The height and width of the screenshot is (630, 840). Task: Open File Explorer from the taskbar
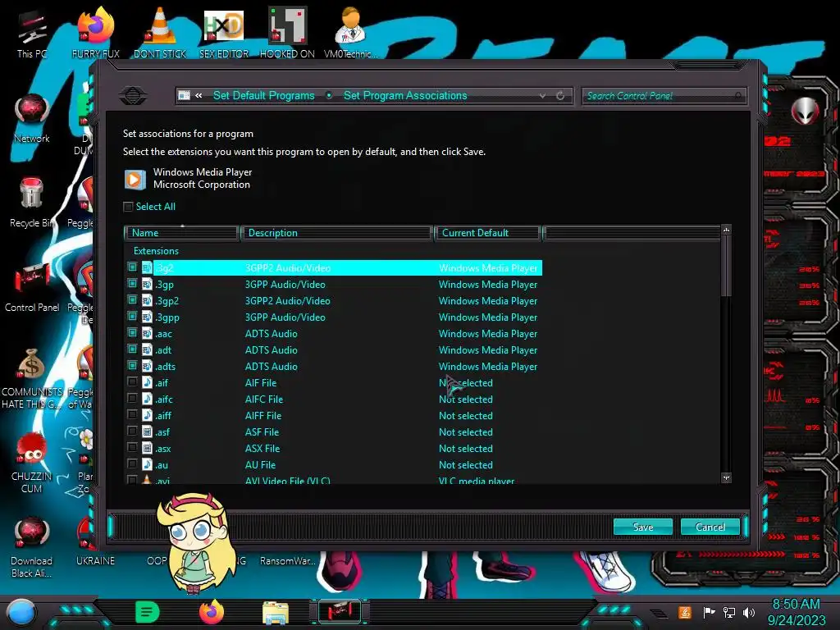[x=276, y=613]
